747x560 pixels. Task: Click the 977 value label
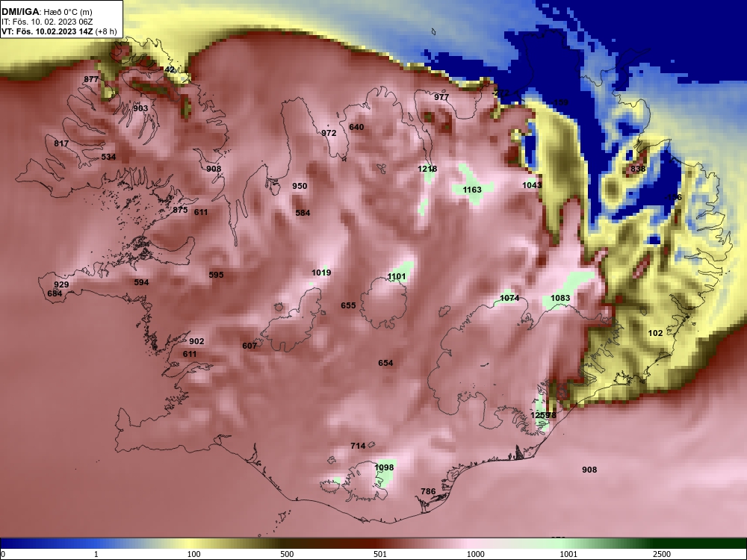(441, 97)
